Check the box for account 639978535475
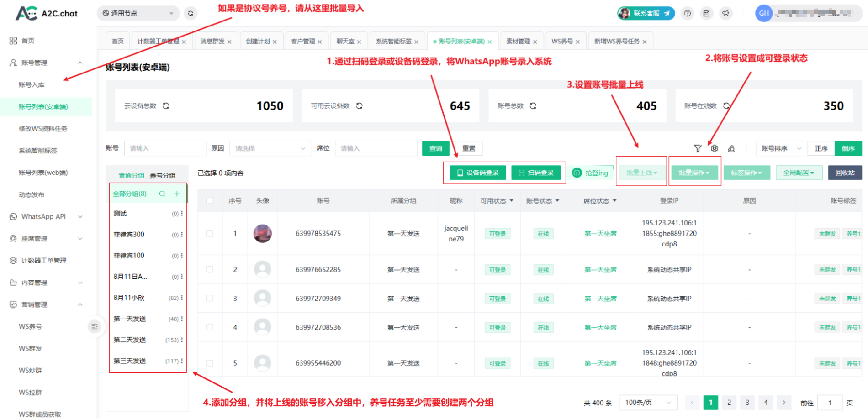Viewport: 868px width, 419px height. coord(210,234)
